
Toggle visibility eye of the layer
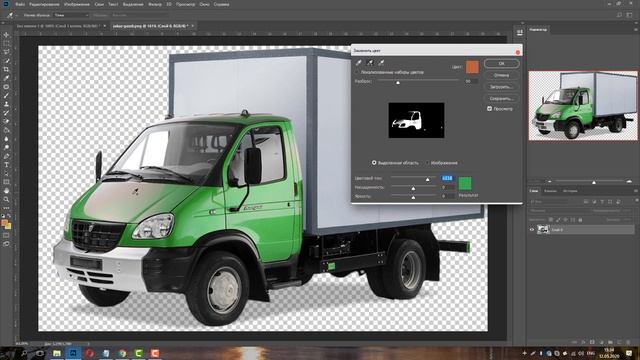(531, 230)
